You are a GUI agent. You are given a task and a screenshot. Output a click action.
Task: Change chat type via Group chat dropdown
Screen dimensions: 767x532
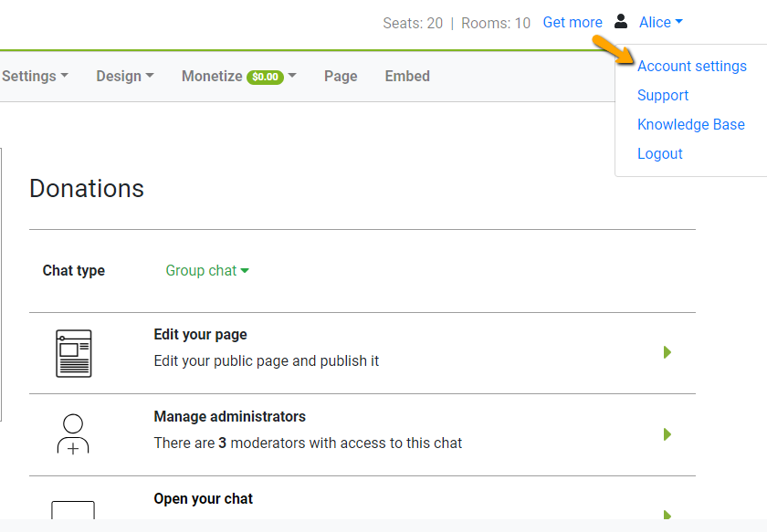pos(207,270)
